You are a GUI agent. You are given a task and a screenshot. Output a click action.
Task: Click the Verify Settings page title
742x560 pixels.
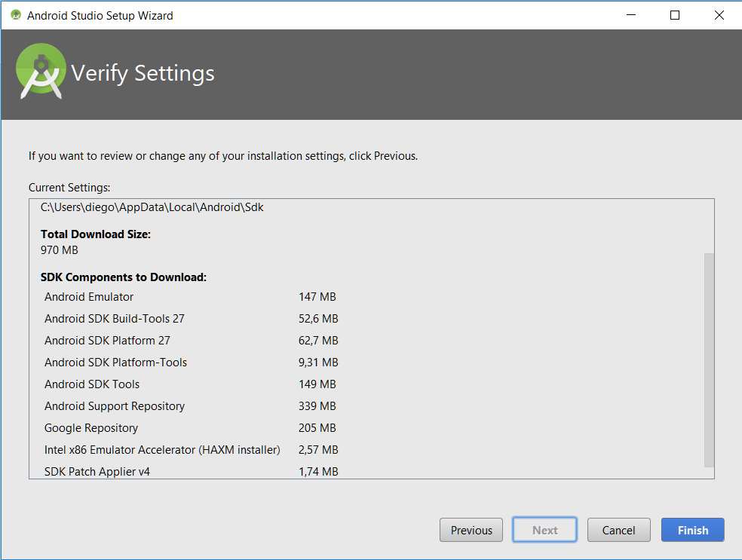click(x=143, y=73)
